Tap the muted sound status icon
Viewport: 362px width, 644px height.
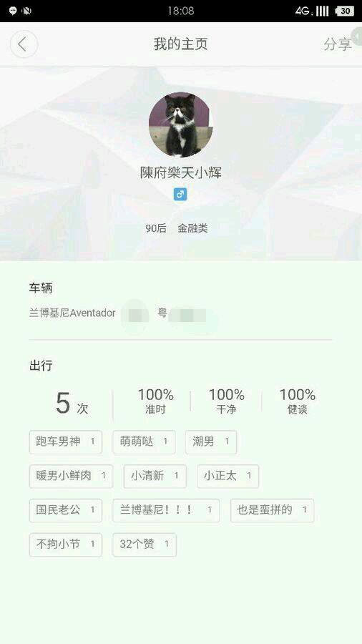tap(26, 11)
